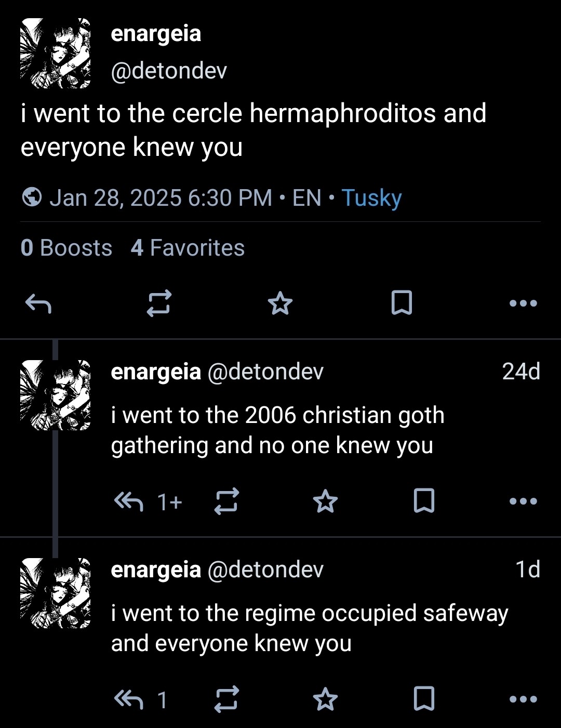Reply to the main cercle hermaphroditos post
This screenshot has width=561, height=728.
pos(38,303)
